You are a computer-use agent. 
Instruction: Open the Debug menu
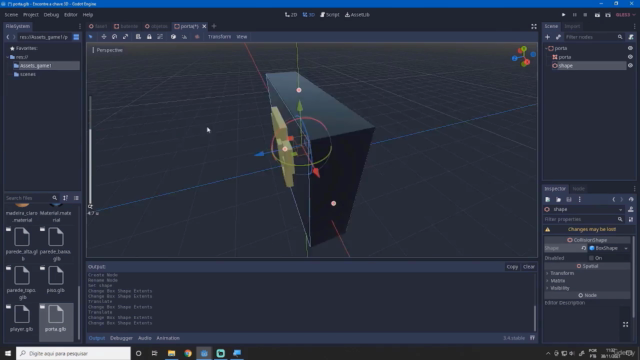pyautogui.click(x=51, y=15)
